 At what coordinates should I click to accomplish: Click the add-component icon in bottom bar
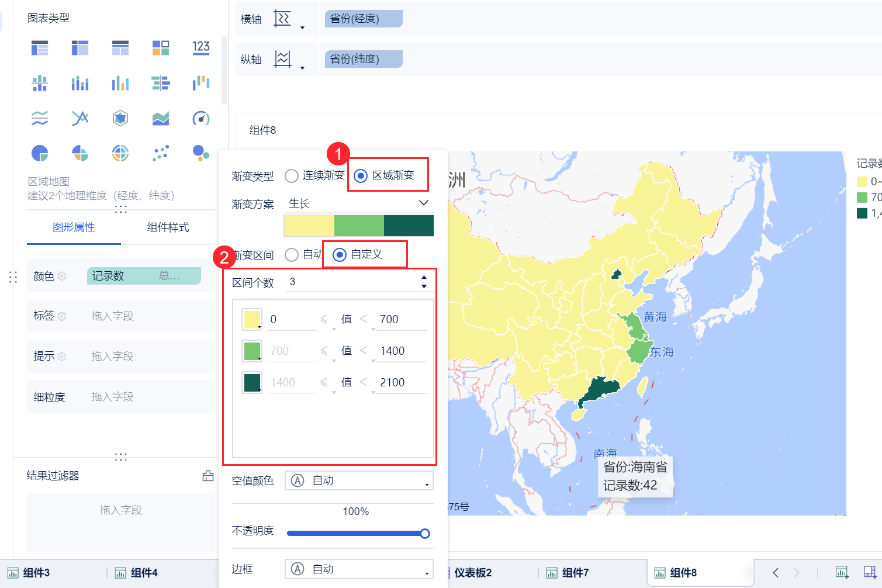(x=842, y=572)
